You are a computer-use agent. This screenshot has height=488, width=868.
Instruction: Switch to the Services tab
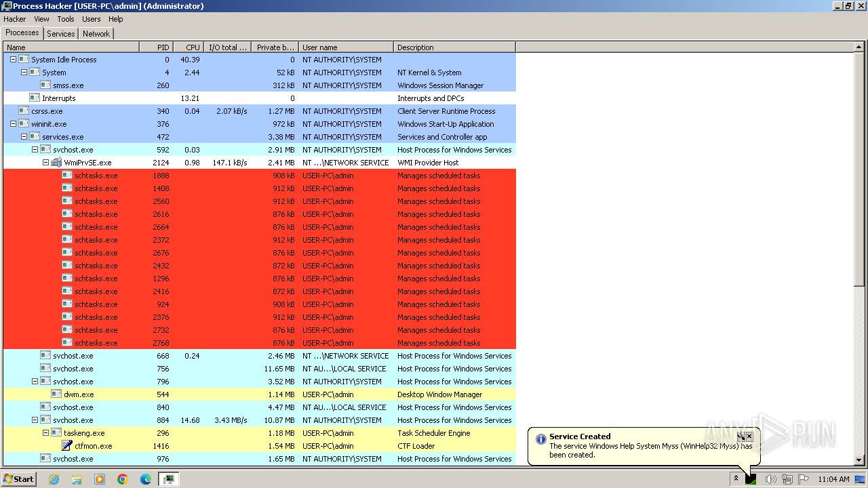(60, 34)
